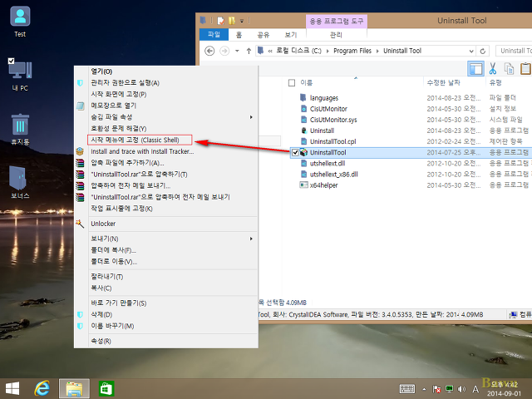532x399 pixels.
Task: Open the touch keyboard tray icon
Action: 407,389
